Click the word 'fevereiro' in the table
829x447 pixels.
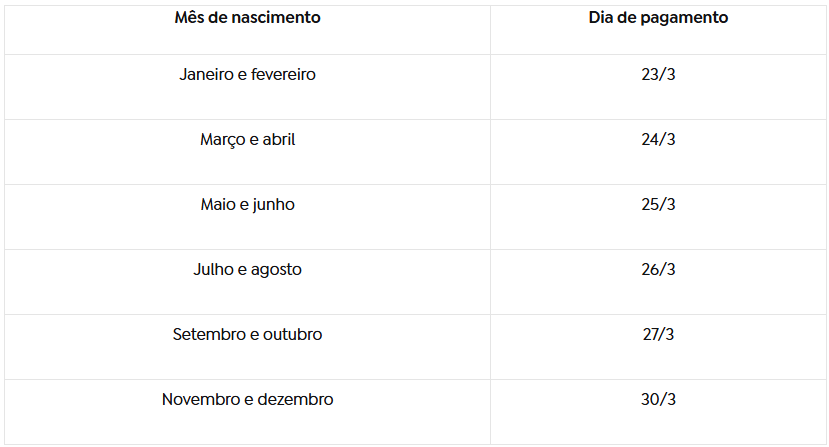pyautogui.click(x=283, y=75)
